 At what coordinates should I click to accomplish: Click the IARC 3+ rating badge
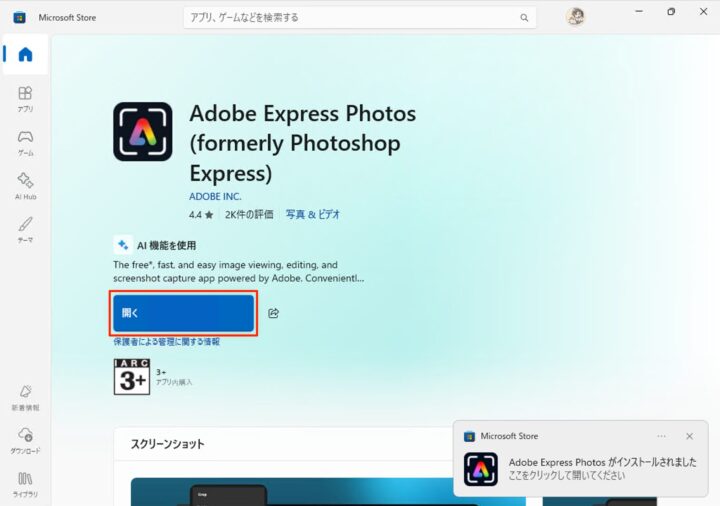[x=131, y=376]
